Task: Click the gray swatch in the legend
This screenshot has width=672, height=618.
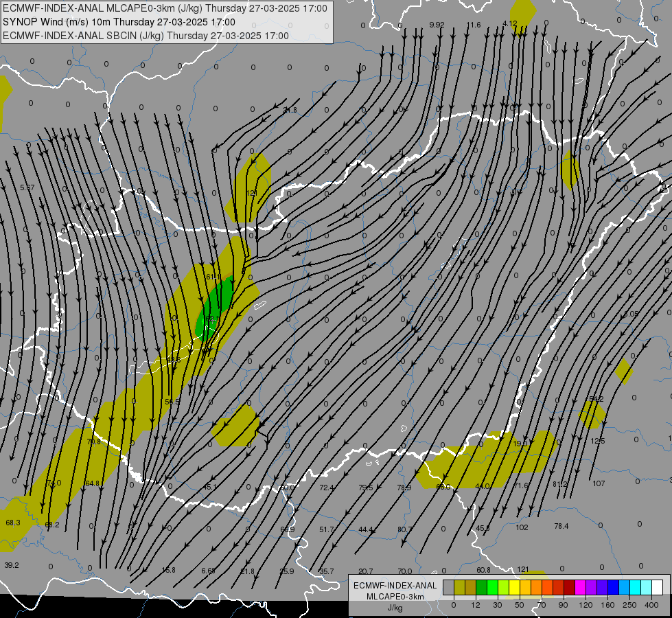Action: tap(448, 587)
